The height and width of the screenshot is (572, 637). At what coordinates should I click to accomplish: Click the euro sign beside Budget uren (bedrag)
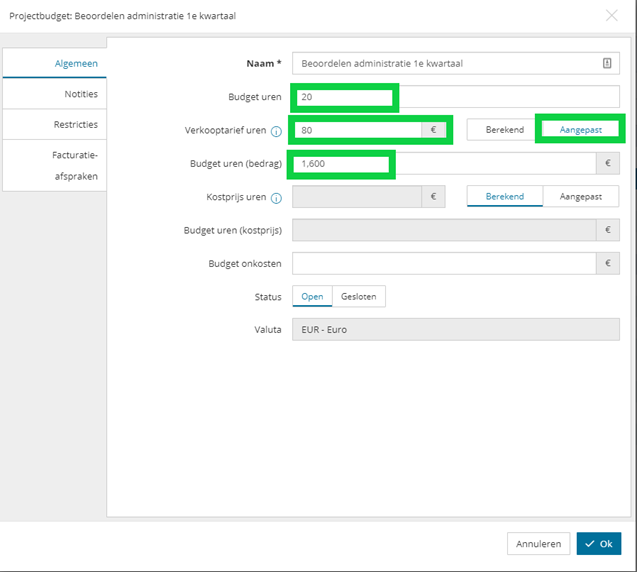pyautogui.click(x=608, y=163)
